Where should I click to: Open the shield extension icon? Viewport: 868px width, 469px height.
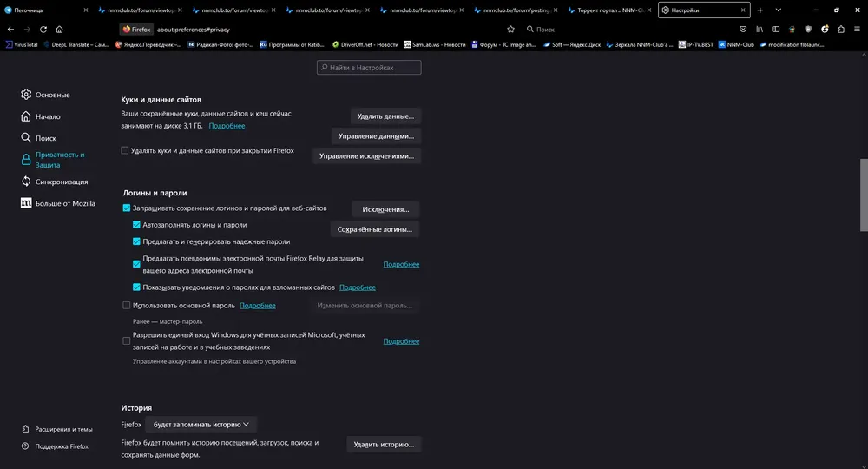pos(808,30)
